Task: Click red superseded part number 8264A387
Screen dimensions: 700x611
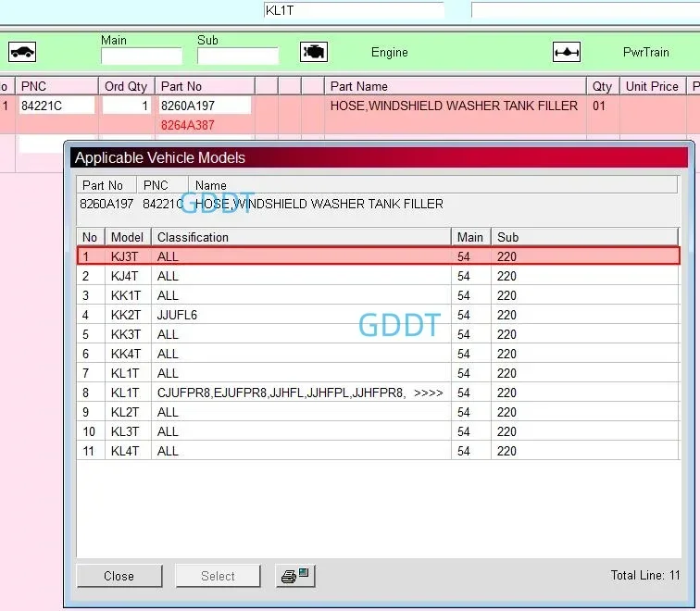Action: coord(187,125)
